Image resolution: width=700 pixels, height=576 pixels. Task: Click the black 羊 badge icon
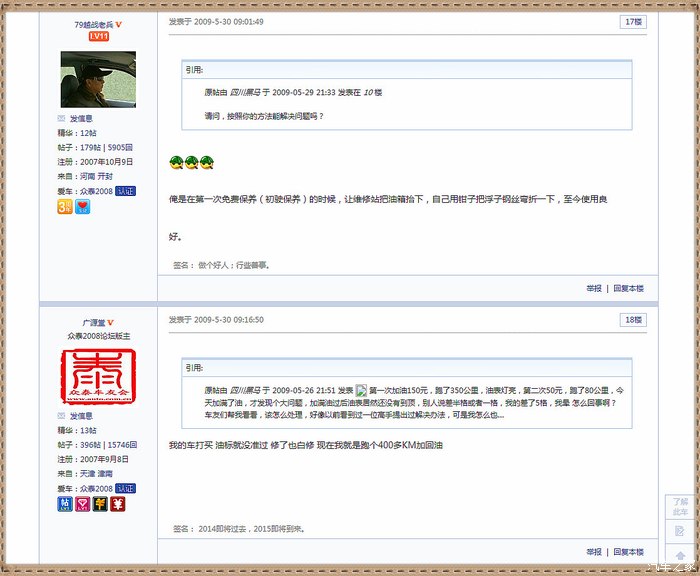(x=100, y=504)
